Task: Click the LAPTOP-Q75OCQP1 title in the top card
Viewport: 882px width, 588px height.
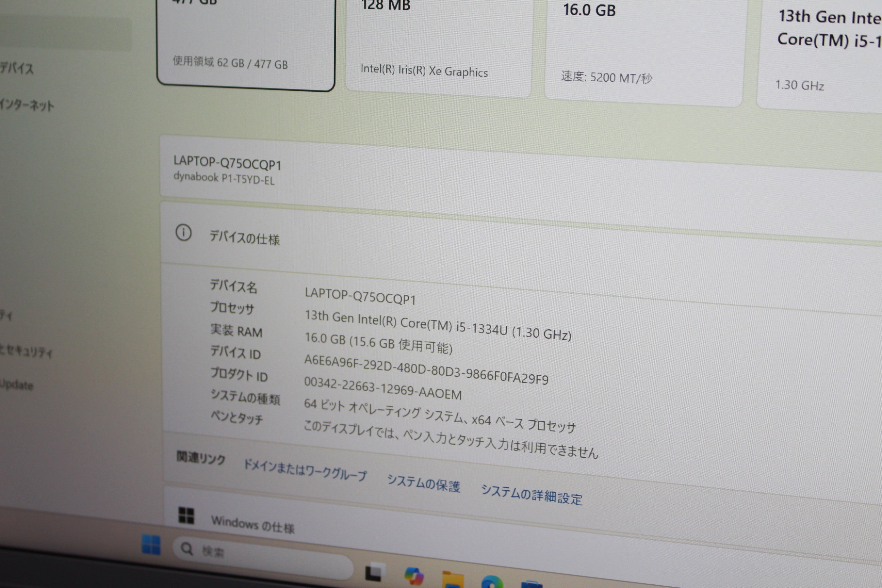Action: [227, 163]
